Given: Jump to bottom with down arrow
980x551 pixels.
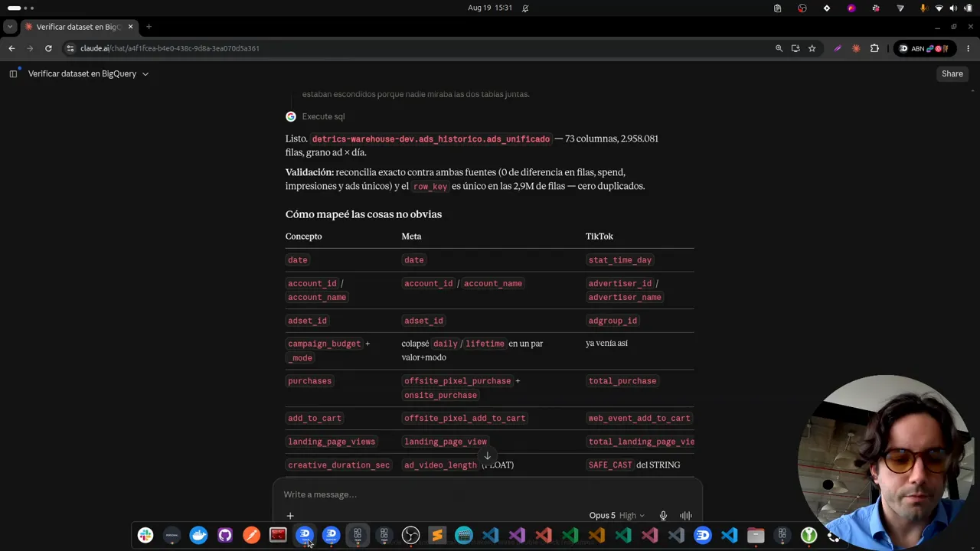Looking at the screenshot, I should coord(487,456).
